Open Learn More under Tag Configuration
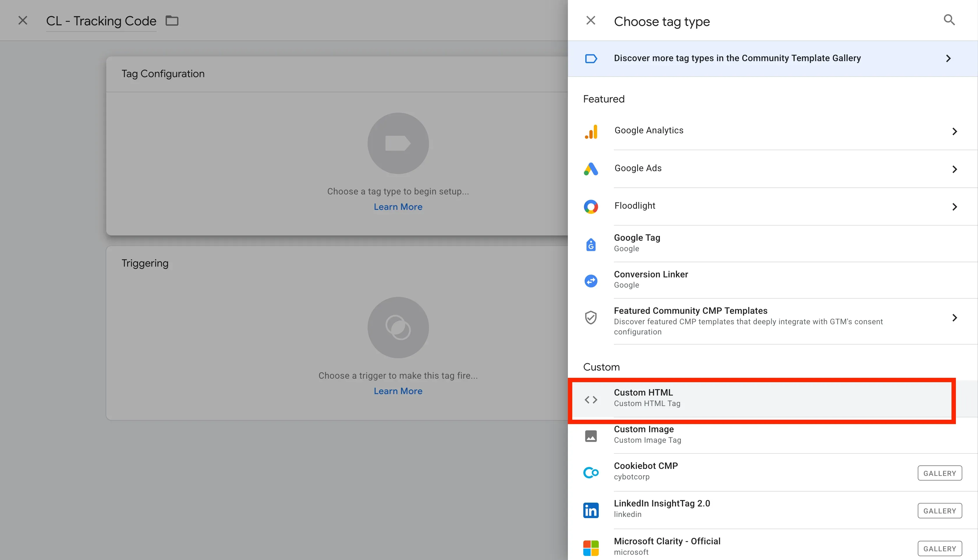This screenshot has width=978, height=560. pos(398,207)
